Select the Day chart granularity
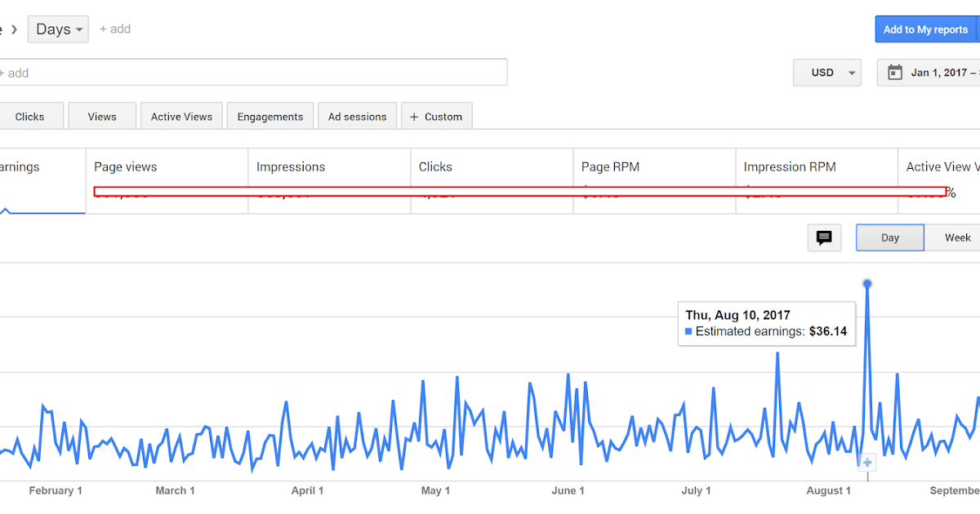980x514 pixels. point(890,237)
